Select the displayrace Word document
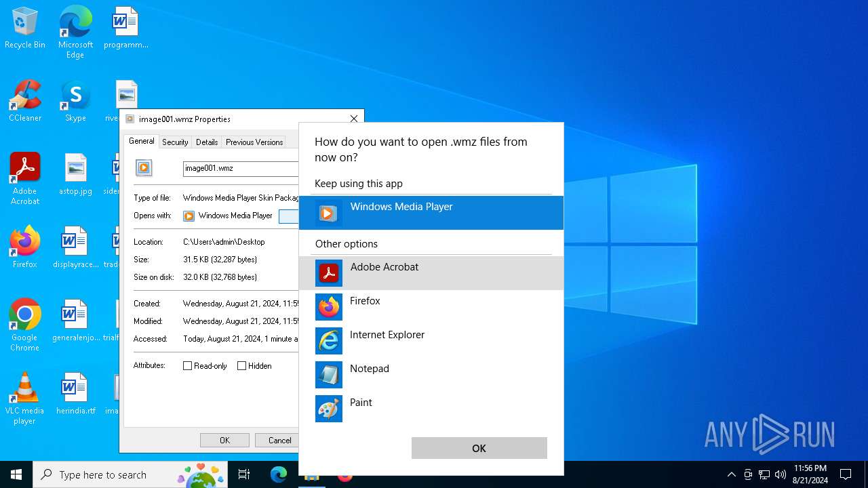This screenshot has width=868, height=488. [x=75, y=247]
